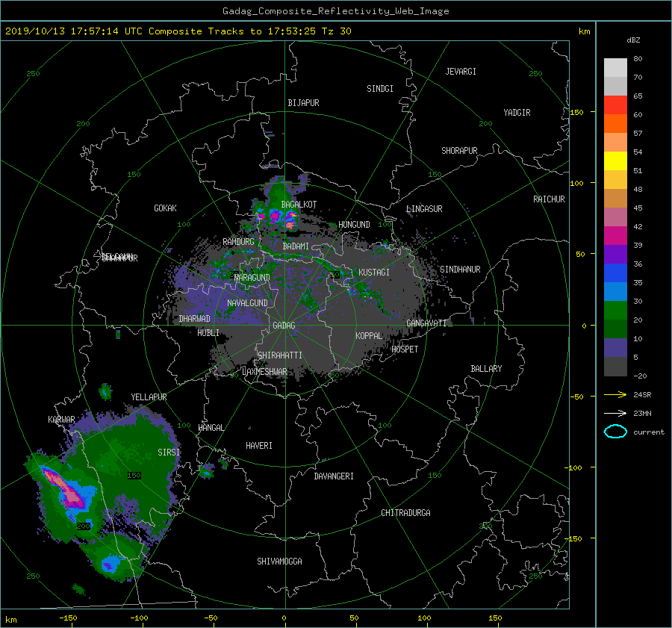Click the -150 tick on the bottom km axis
672x628 pixels.
point(68,618)
